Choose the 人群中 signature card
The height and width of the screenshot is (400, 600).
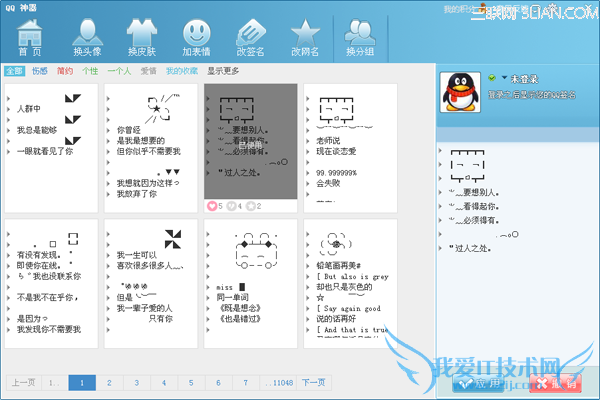click(51, 148)
